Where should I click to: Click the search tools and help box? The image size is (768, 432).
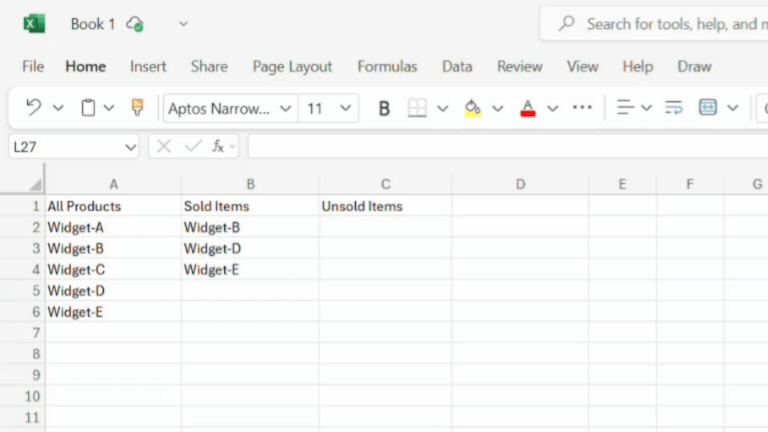pos(654,24)
